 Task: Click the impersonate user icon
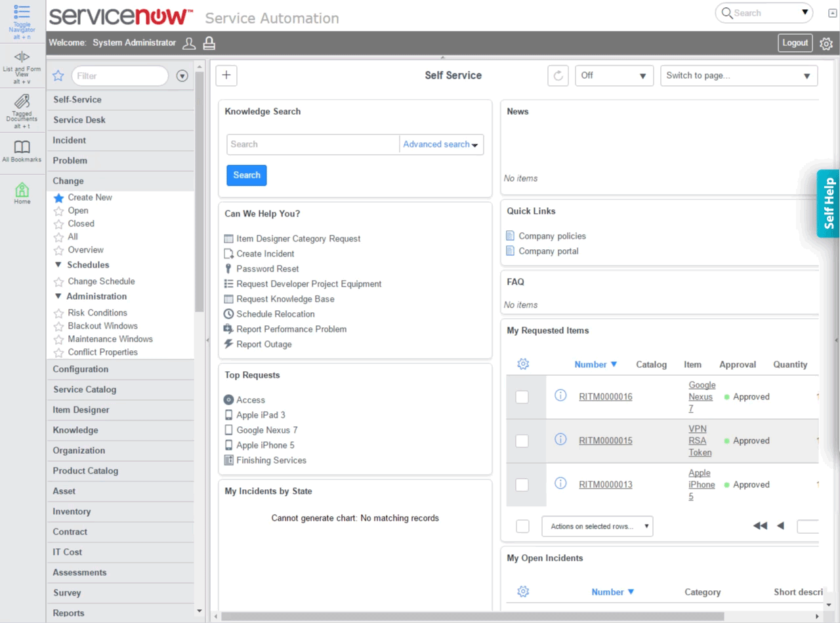pos(209,43)
